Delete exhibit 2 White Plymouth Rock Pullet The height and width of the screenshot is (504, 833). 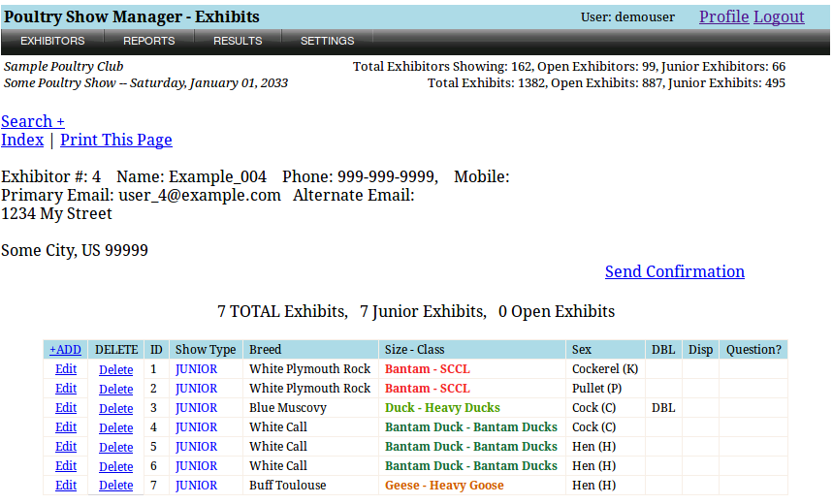pos(116,389)
